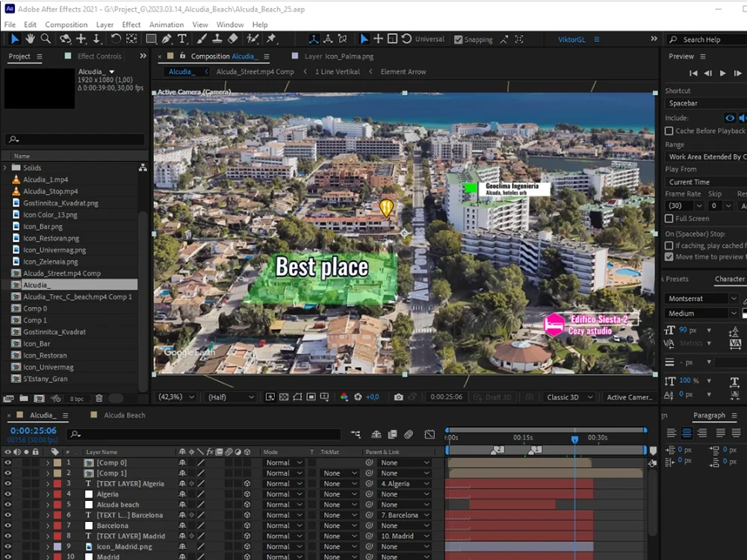747x560 pixels.
Task: Click the blue current-time indicator handle
Action: 574,439
